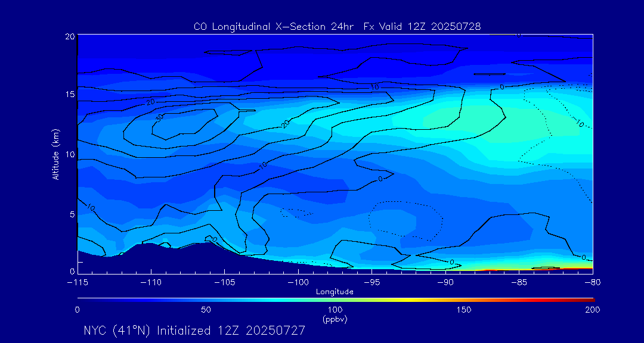This screenshot has height=343, width=644.
Task: Click the longitude tick label -110
Action: point(151,283)
